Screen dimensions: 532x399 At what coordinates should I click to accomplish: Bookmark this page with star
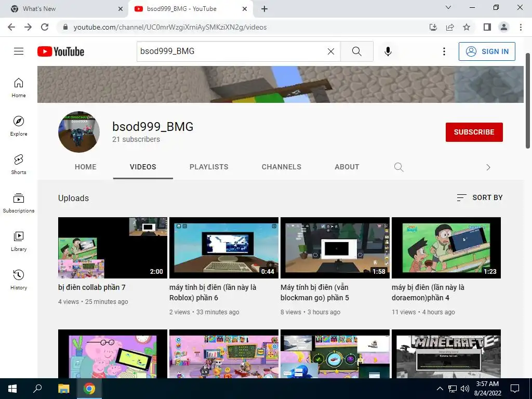coord(467,27)
